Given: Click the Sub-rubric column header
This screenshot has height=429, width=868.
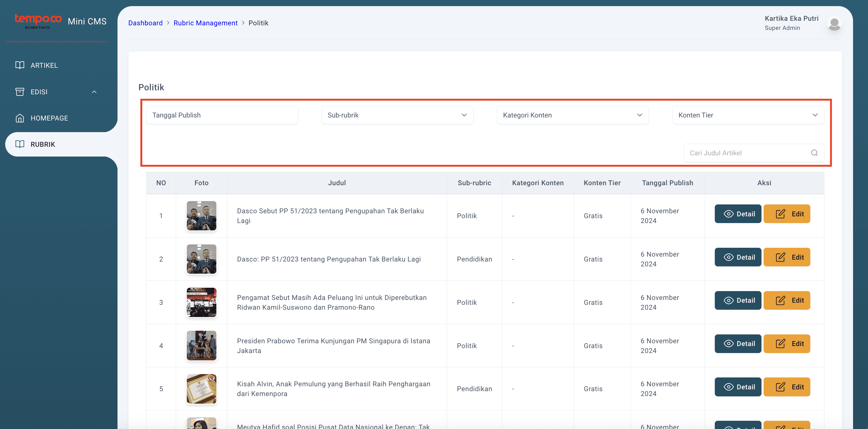Looking at the screenshot, I should 474,183.
